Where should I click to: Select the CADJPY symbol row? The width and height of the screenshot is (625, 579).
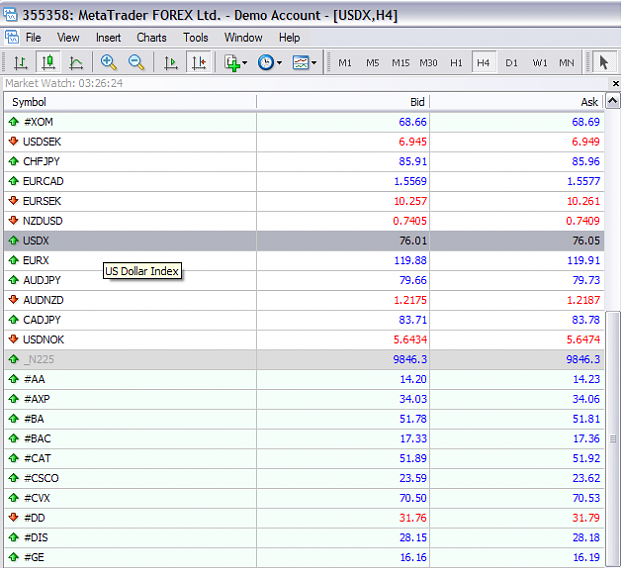pyautogui.click(x=304, y=320)
